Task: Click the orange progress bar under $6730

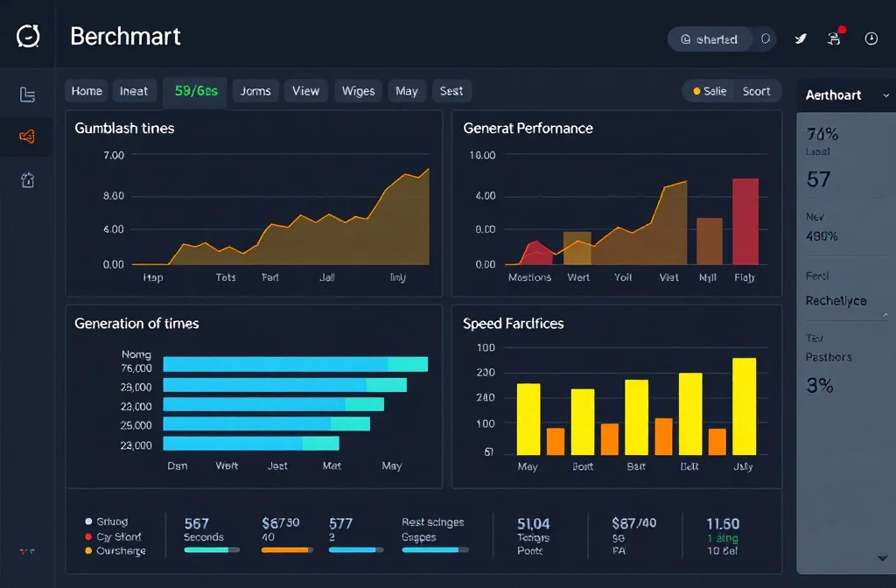Action: 287,550
